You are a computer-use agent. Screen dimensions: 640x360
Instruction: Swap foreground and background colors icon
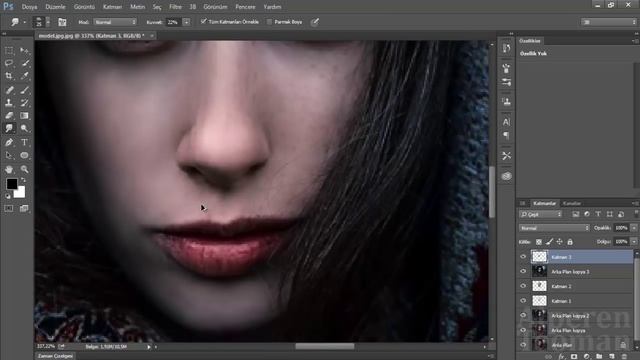[23, 180]
